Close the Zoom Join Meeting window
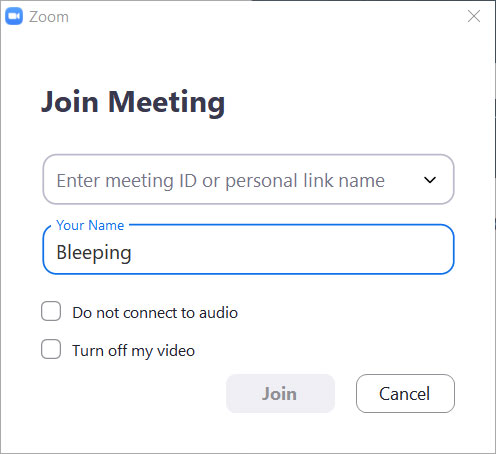Screen dimensions: 496x454 pyautogui.click(x=474, y=16)
